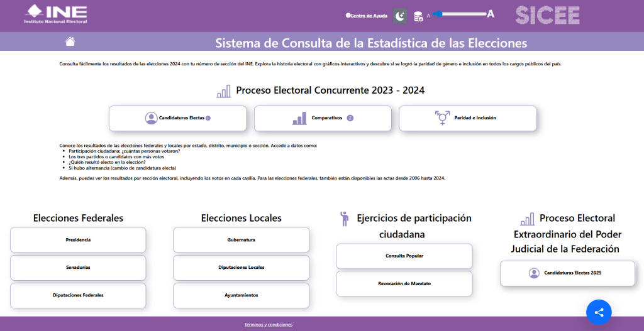This screenshot has height=331, width=644.
Task: Toggle dark mode with moon icon
Action: pyautogui.click(x=401, y=16)
